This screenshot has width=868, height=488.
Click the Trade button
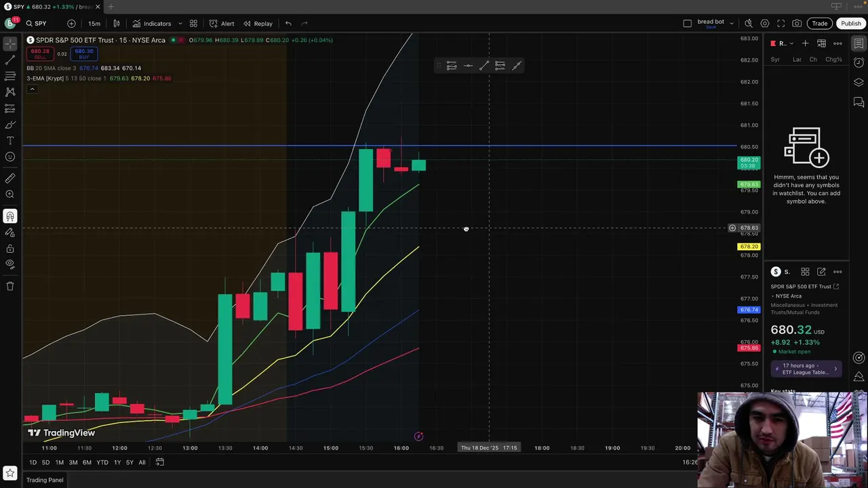pyautogui.click(x=820, y=24)
